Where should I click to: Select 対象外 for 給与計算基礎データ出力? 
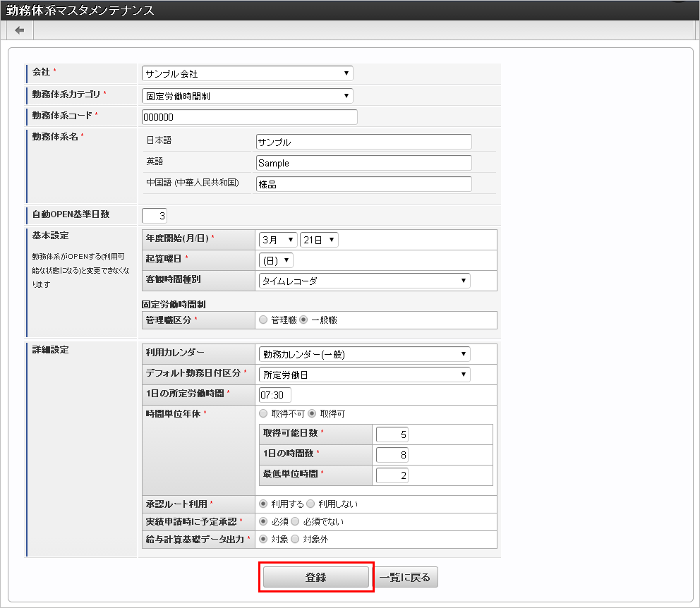click(295, 540)
